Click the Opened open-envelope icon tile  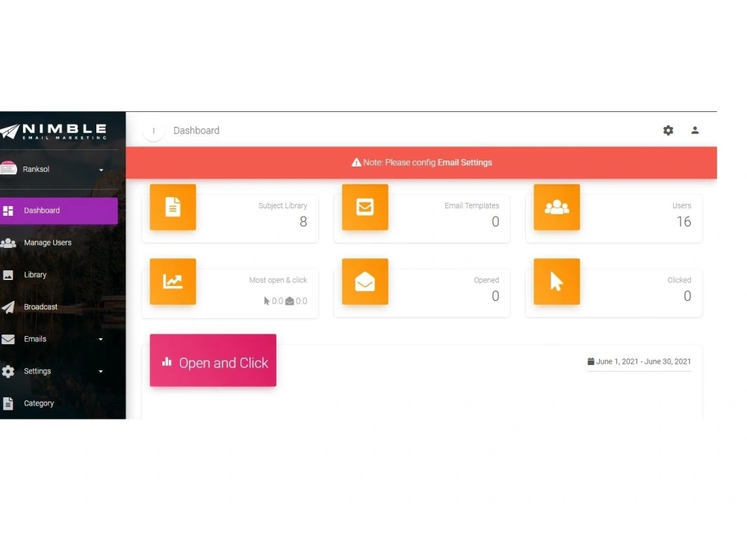coord(365,281)
